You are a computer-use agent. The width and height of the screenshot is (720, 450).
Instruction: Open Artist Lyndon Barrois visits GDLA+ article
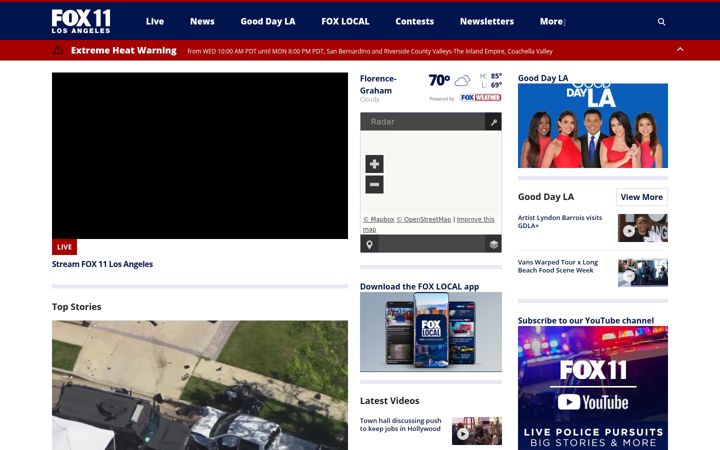pos(560,221)
